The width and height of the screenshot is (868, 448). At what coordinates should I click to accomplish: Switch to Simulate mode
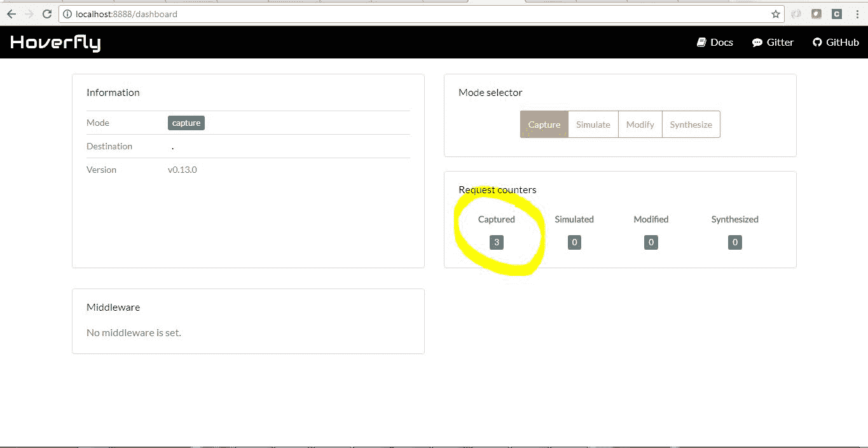[x=593, y=125]
